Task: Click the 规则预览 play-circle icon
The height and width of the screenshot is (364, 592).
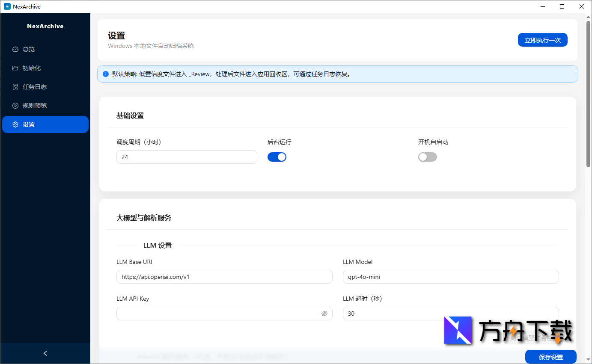Action: pos(15,105)
